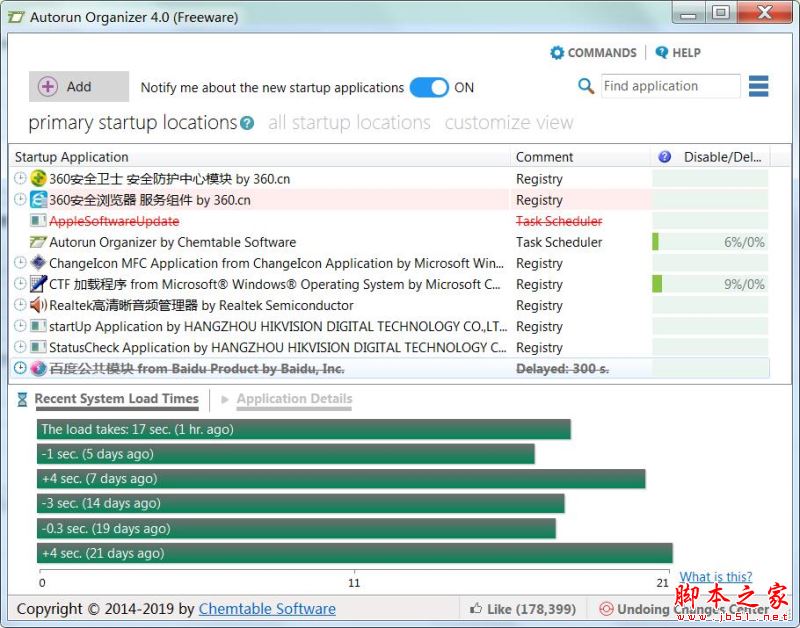The image size is (800, 628).
Task: Click the '-0.3 sec. (19 days ago)' bar
Action: [x=296, y=528]
